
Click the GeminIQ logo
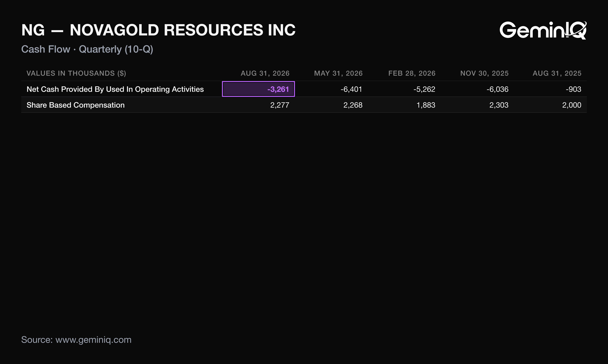tap(543, 30)
